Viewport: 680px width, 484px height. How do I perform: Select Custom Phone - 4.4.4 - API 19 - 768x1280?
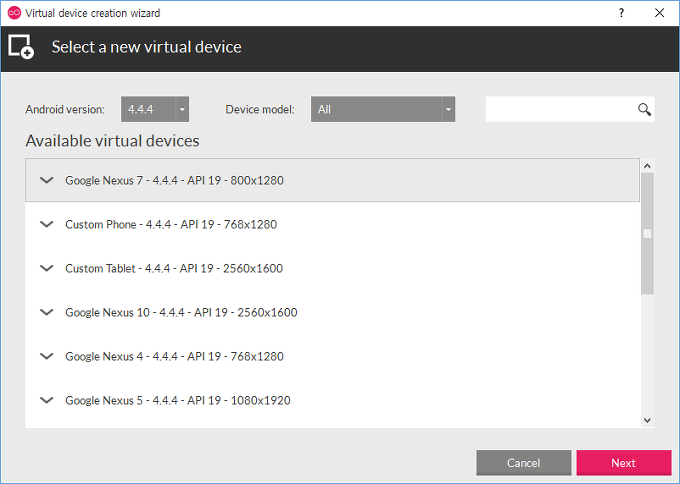[x=332, y=224]
